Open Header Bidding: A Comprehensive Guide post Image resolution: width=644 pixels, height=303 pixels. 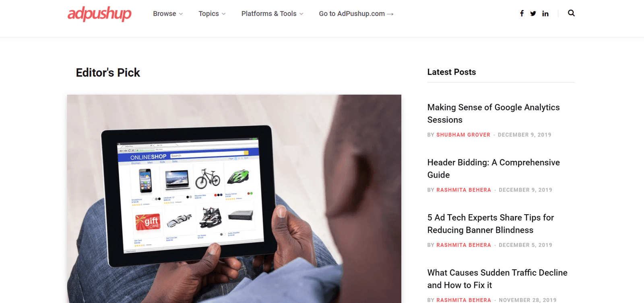pyautogui.click(x=493, y=168)
